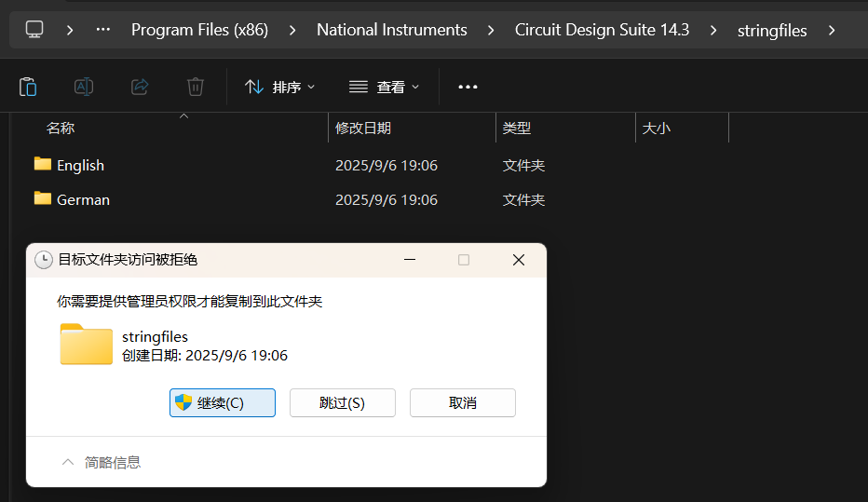The image size is (868, 502).
Task: Select the English folder name
Action: 80,166
